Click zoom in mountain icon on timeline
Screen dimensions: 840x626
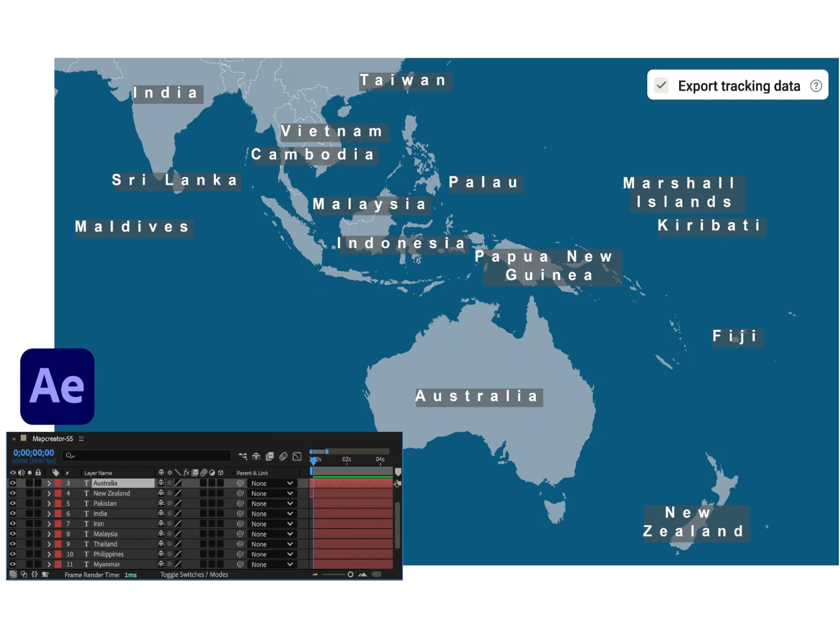pyautogui.click(x=362, y=574)
